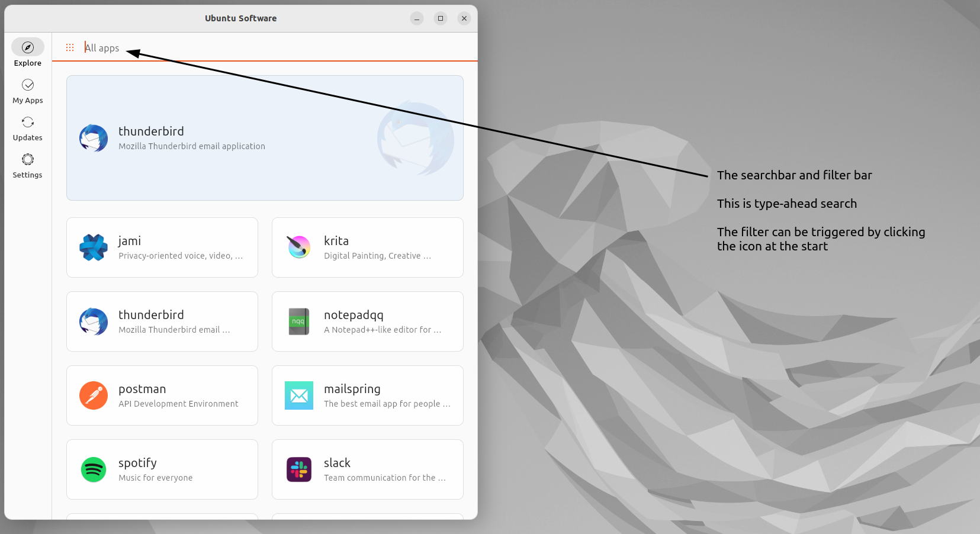Screen dimensions: 980x534
Task: Click the green spotify icon
Action: pos(94,469)
